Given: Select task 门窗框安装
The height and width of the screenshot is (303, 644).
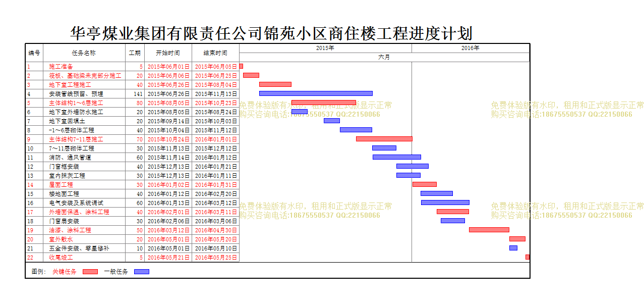Looking at the screenshot, I should [64, 166].
